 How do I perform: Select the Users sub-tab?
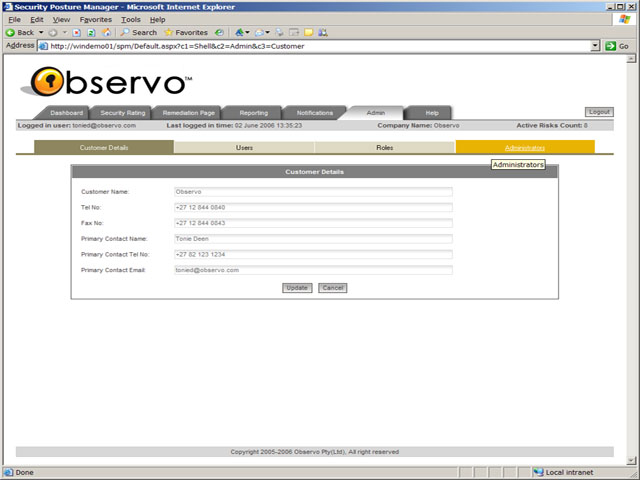pyautogui.click(x=244, y=147)
